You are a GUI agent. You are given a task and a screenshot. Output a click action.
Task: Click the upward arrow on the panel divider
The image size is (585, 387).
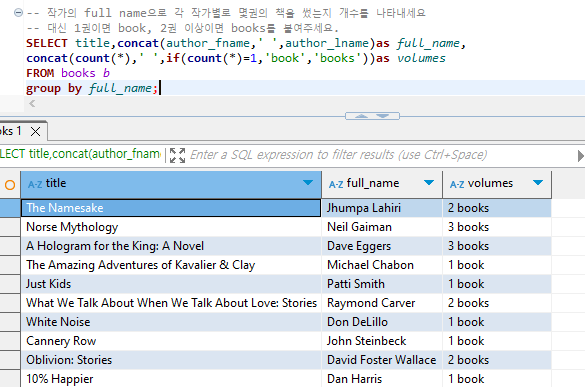click(361, 116)
